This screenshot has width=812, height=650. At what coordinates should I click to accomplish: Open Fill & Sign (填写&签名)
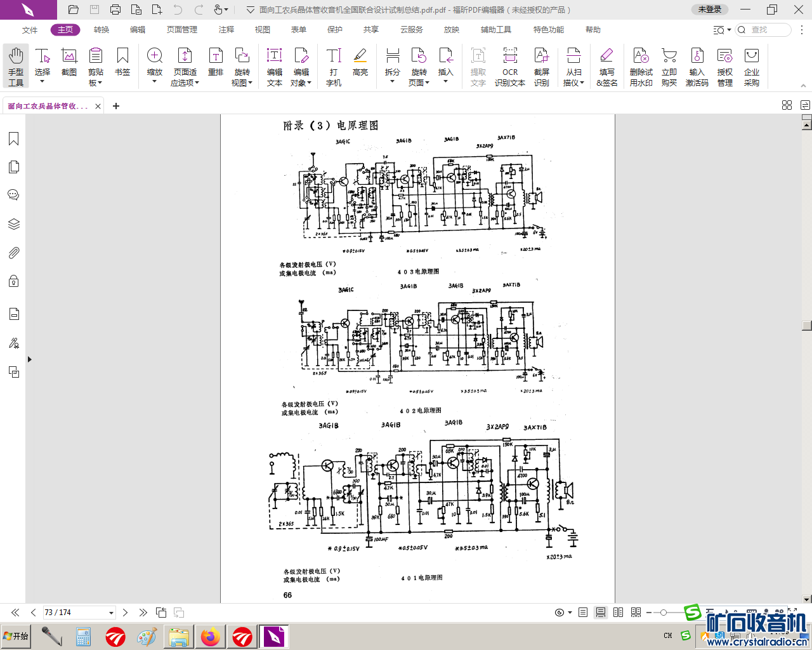coord(607,66)
